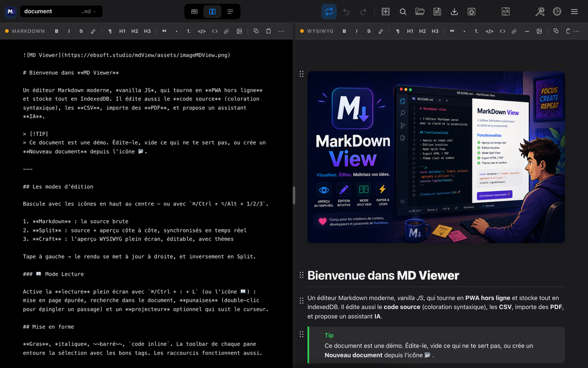Apply bold in WYSIWYG pane toolbar
This screenshot has width=588, height=368.
point(344,31)
